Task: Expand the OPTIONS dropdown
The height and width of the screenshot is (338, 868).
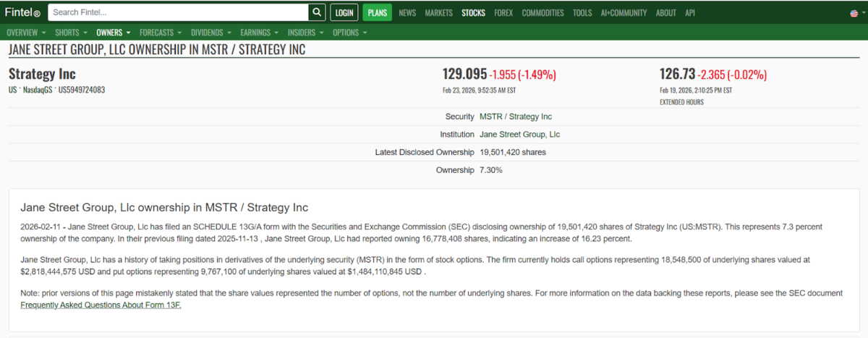Action: 349,33
